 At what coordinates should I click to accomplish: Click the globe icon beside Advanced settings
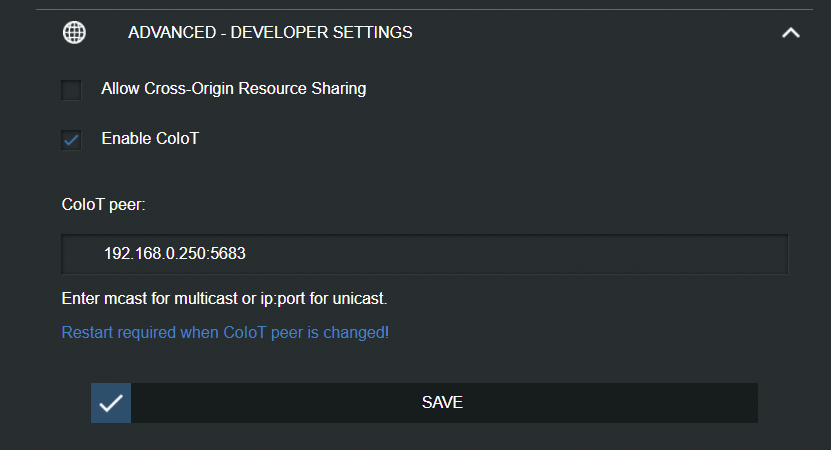(74, 32)
